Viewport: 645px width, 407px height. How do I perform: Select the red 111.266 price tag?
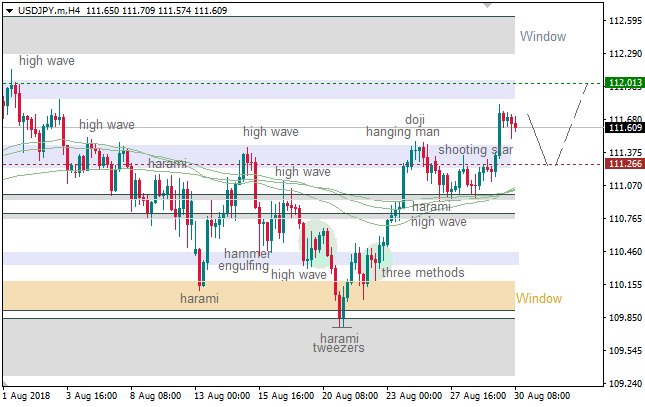point(624,164)
